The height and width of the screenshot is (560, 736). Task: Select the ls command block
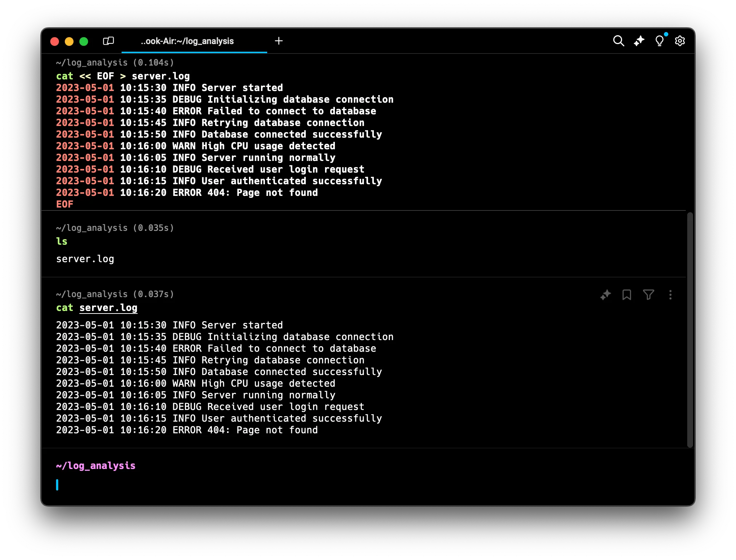click(x=62, y=241)
